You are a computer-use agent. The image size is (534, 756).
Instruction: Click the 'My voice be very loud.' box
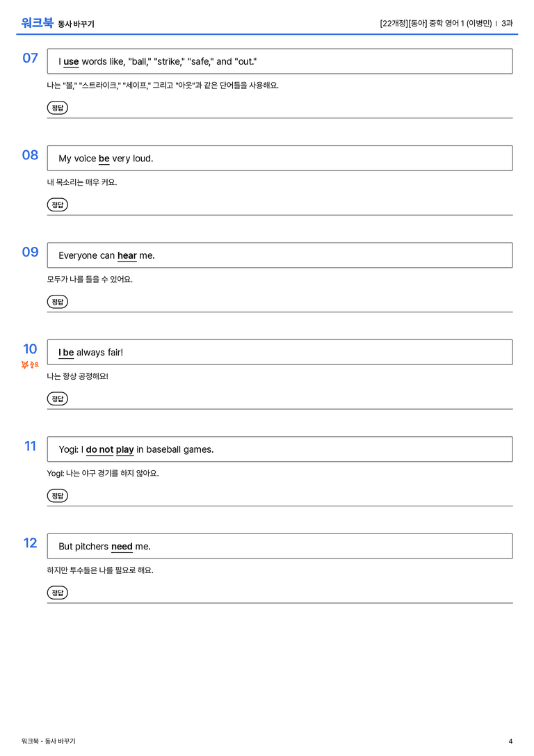point(280,158)
